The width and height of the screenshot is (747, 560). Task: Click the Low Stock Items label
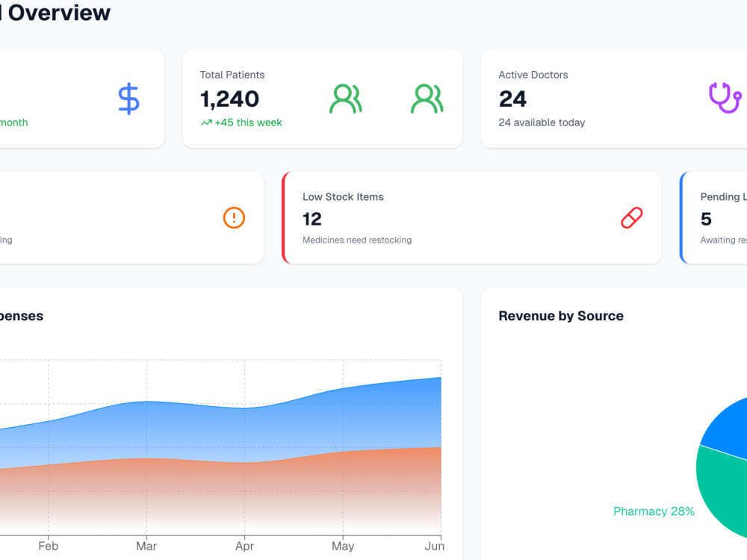(x=343, y=196)
